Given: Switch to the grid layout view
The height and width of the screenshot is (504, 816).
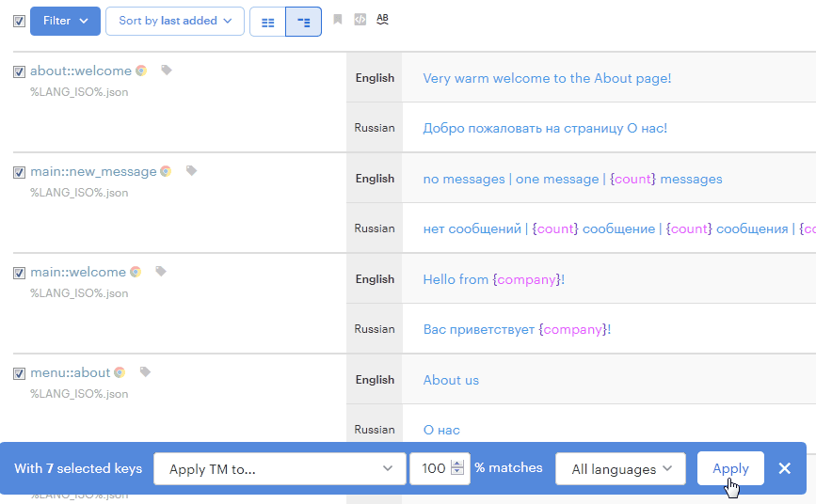Looking at the screenshot, I should (x=267, y=22).
